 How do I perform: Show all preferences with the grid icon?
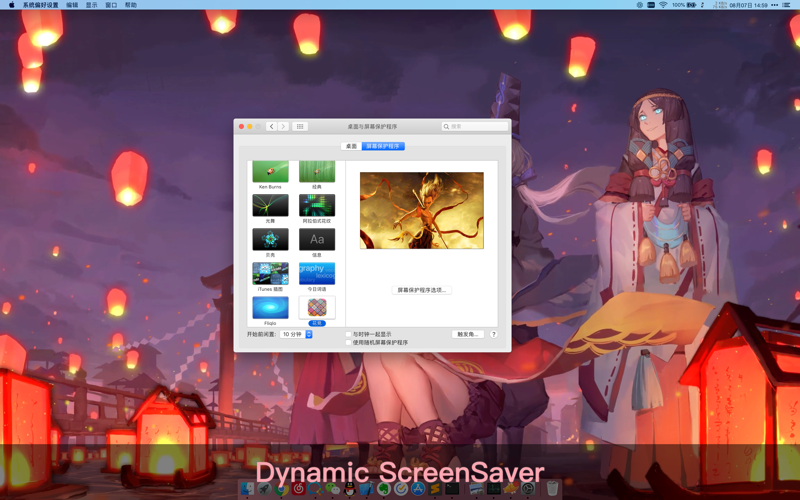pyautogui.click(x=300, y=127)
